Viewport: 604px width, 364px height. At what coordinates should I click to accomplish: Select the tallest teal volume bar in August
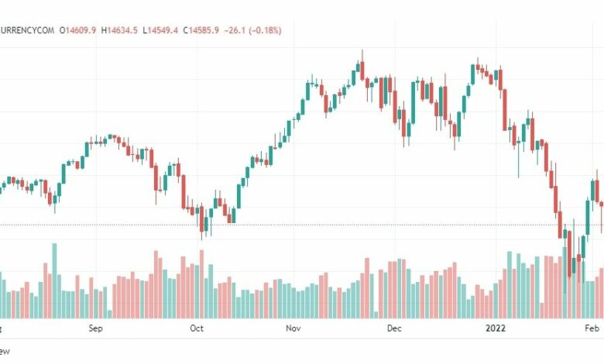coord(54,281)
